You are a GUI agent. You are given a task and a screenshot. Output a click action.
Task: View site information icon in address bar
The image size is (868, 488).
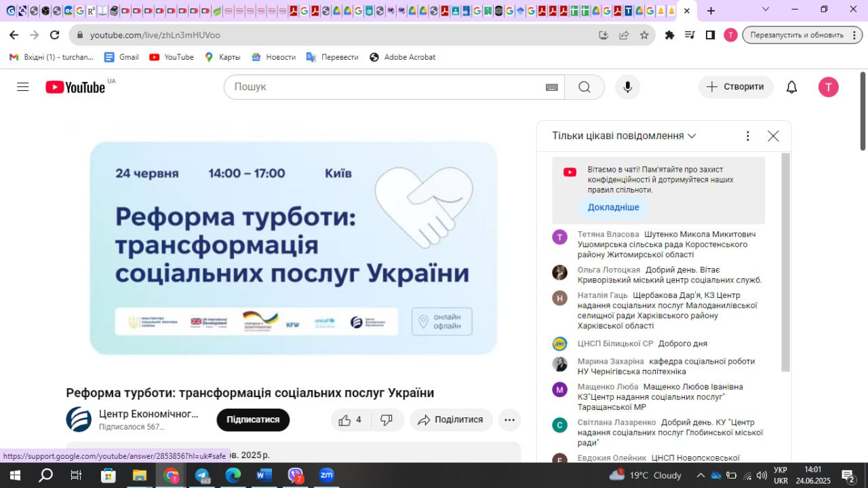tap(81, 35)
